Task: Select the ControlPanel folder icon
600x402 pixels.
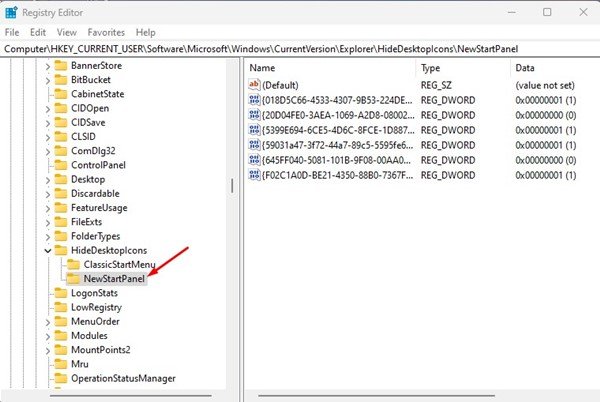Action: click(x=60, y=165)
